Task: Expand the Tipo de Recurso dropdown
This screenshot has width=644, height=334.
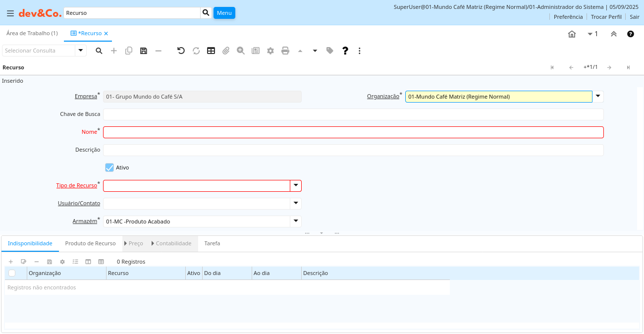Action: 296,185
